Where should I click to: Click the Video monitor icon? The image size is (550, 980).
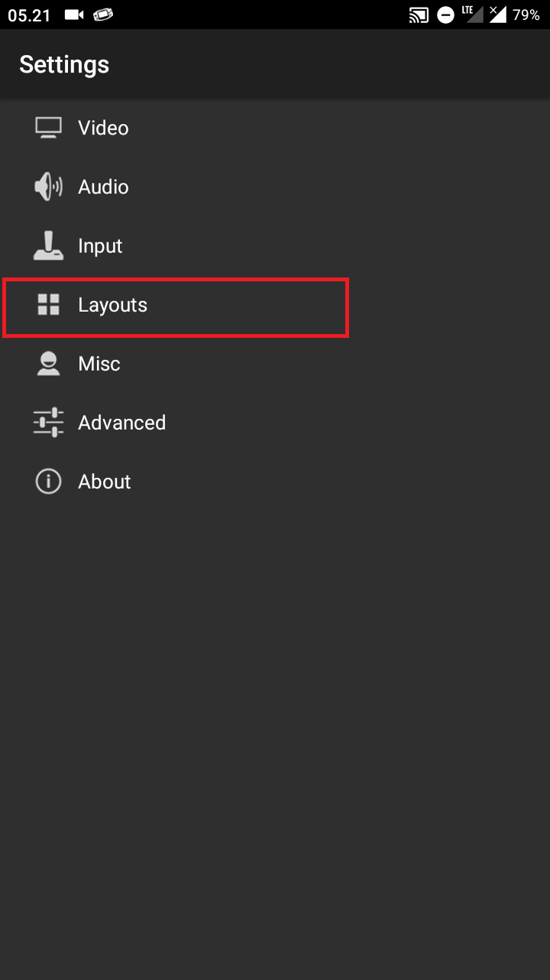pyautogui.click(x=48, y=128)
